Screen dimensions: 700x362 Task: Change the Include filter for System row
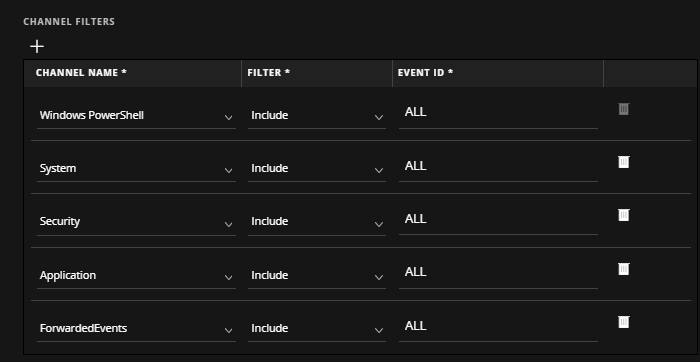317,169
